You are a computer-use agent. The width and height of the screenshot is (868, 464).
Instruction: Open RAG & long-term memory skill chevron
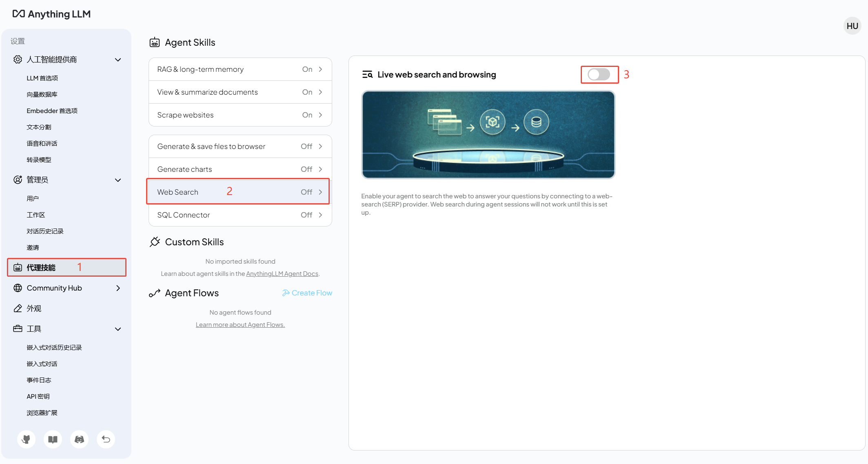click(320, 69)
